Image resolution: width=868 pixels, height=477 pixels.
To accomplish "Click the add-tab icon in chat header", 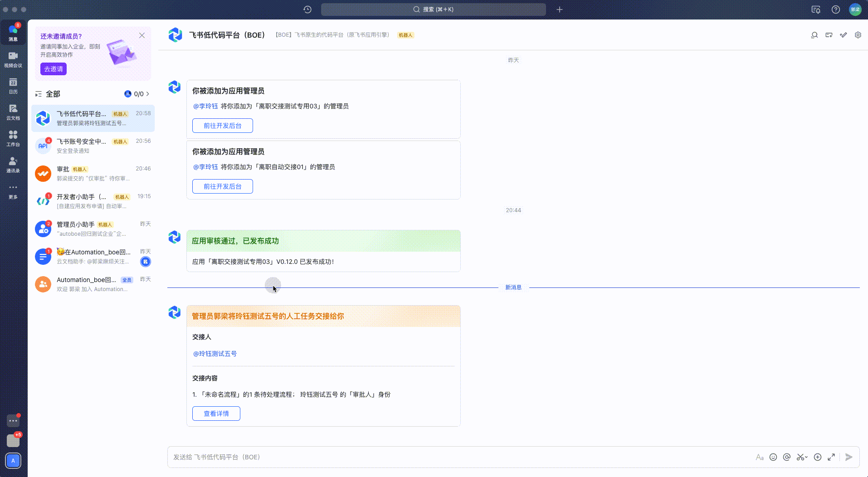I will coord(829,35).
